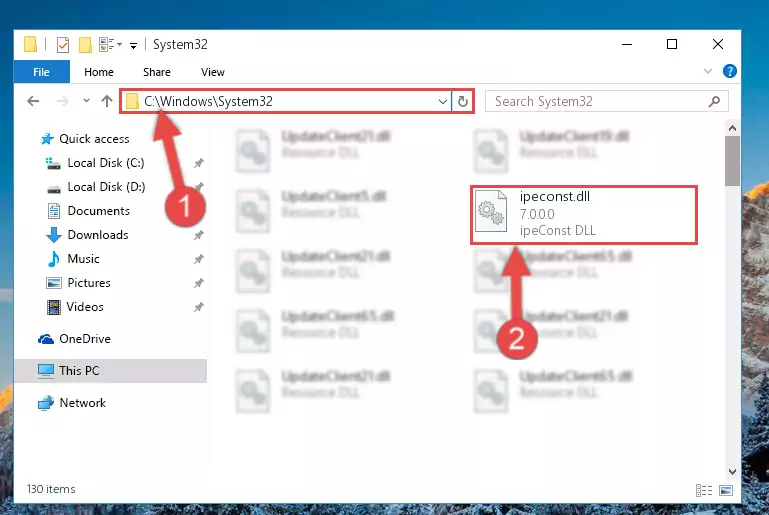Screen dimensions: 769x515
Task: Select the ipeconst.dll file
Action: pos(584,215)
